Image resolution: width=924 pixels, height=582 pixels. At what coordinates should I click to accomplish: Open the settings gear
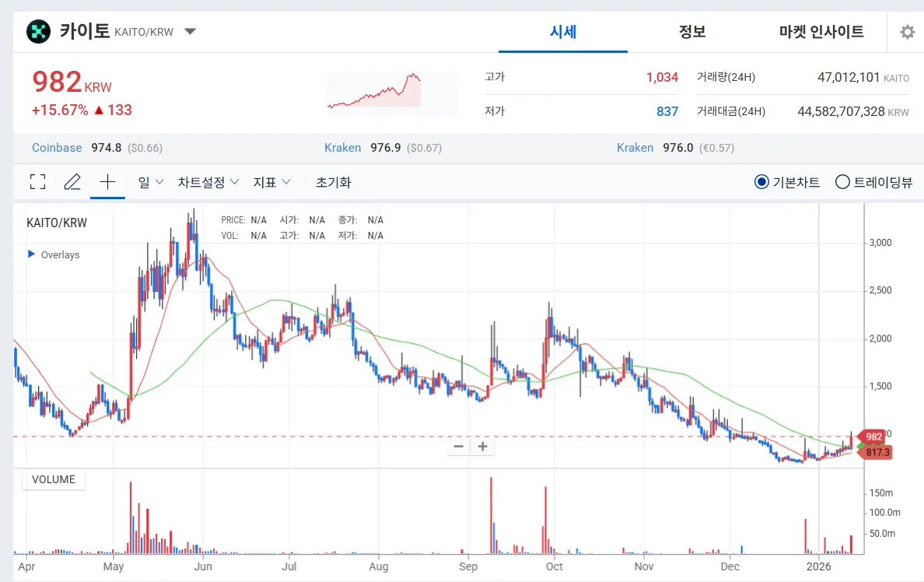pos(907,32)
